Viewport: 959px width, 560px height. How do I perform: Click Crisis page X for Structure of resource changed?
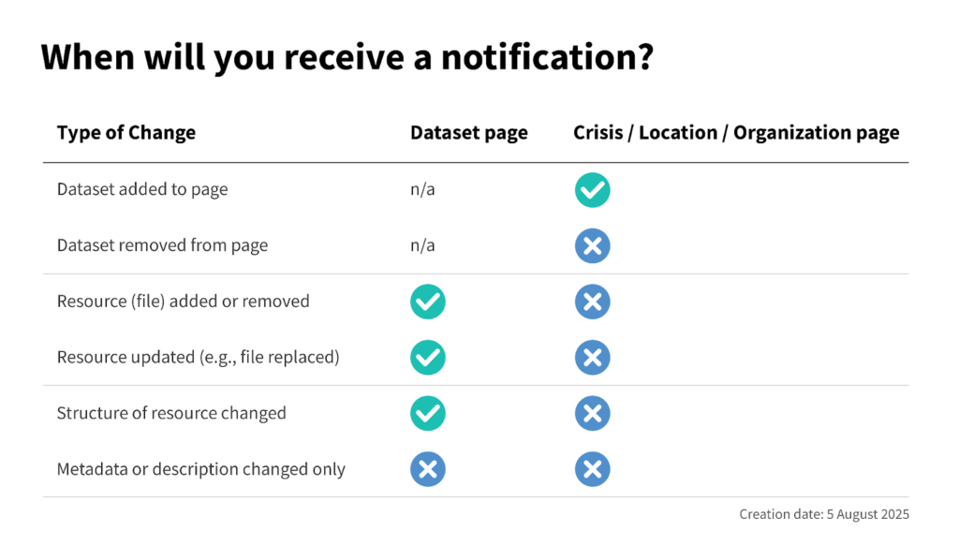click(x=592, y=413)
